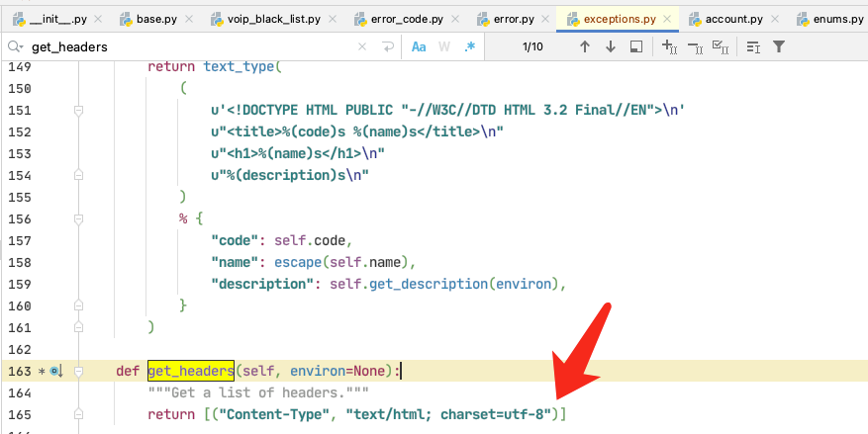Image resolution: width=868 pixels, height=434 pixels.
Task: Collapse fold marker at line 165
Action: coord(78,414)
